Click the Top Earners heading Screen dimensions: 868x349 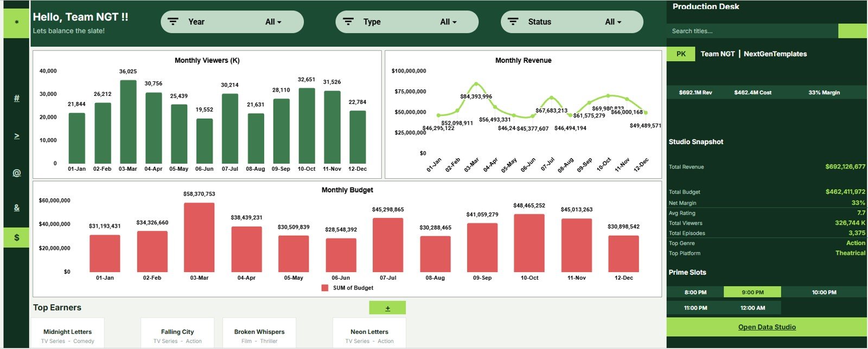pyautogui.click(x=57, y=307)
